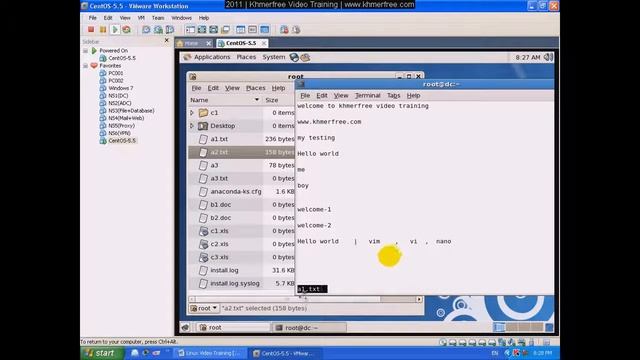Click the Windows start button
The width and height of the screenshot is (640, 360).
click(x=102, y=353)
